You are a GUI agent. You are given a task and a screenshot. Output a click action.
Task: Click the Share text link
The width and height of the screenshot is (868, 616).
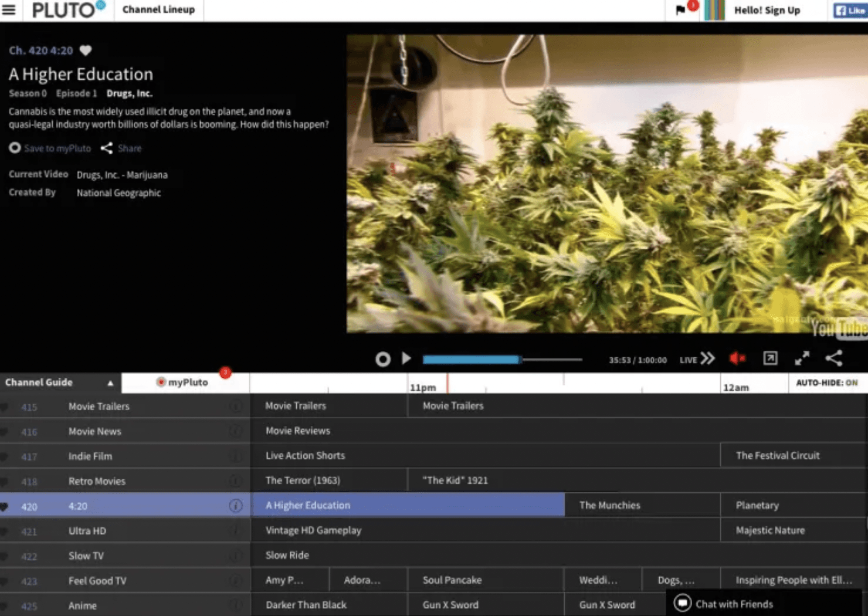pos(130,148)
